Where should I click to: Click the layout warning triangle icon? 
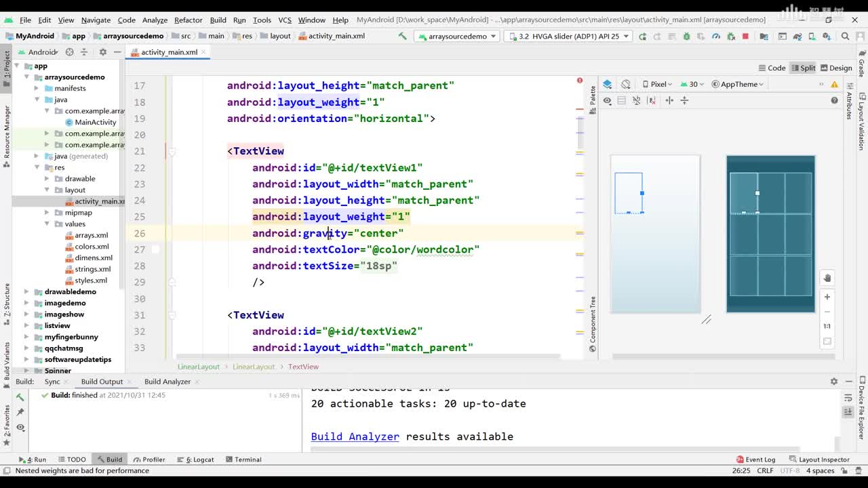click(834, 84)
